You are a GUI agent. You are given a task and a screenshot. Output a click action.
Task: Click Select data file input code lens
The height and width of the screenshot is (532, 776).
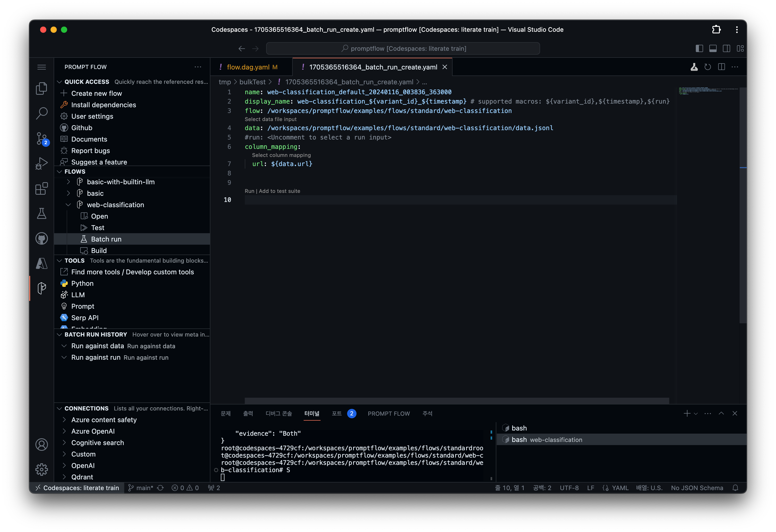pos(271,119)
